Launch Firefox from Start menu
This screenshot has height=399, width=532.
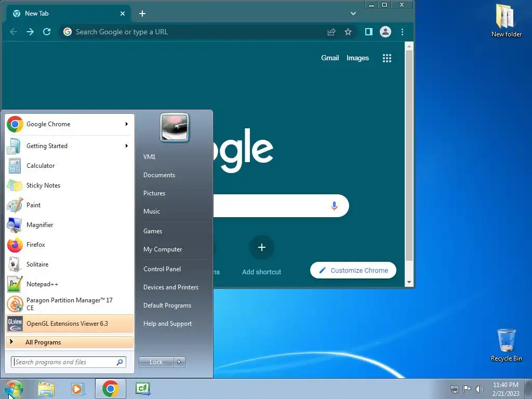(70, 245)
